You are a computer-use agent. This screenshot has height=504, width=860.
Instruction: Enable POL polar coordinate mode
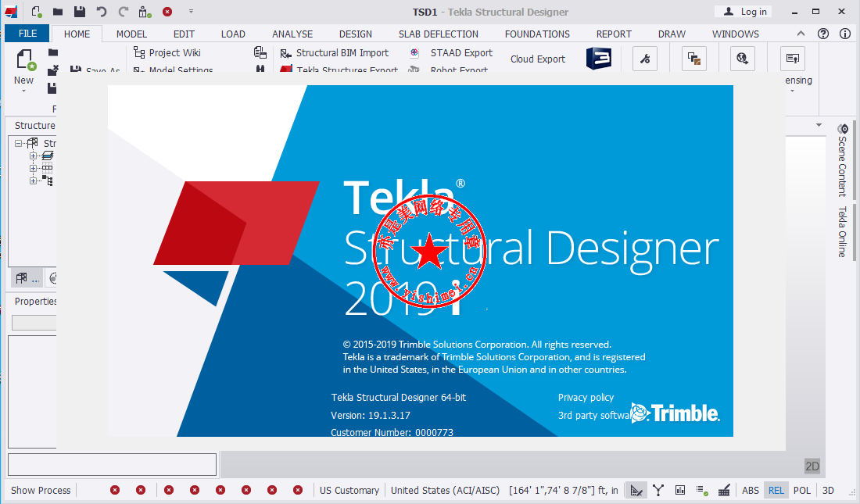[802, 490]
